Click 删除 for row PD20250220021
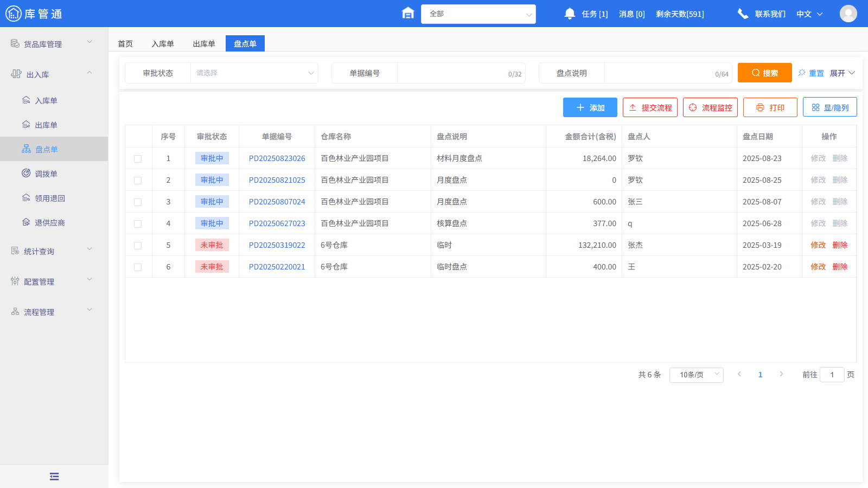The height and width of the screenshot is (488, 868). click(x=840, y=267)
